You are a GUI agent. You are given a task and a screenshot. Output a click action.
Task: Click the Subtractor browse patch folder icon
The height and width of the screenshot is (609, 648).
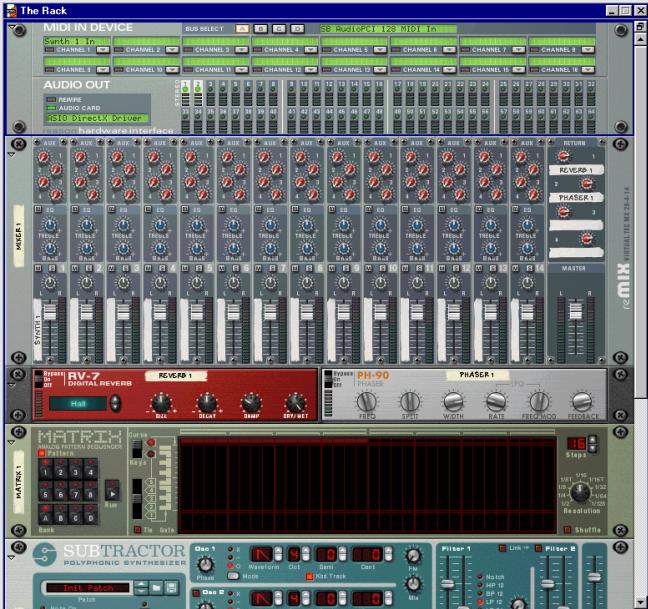[x=156, y=587]
